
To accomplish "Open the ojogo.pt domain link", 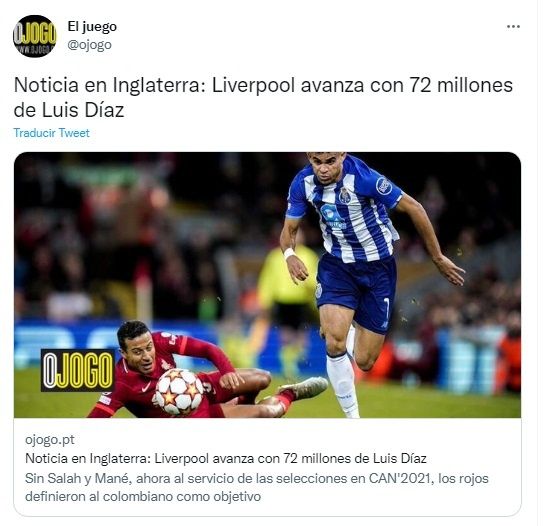I will [50, 439].
